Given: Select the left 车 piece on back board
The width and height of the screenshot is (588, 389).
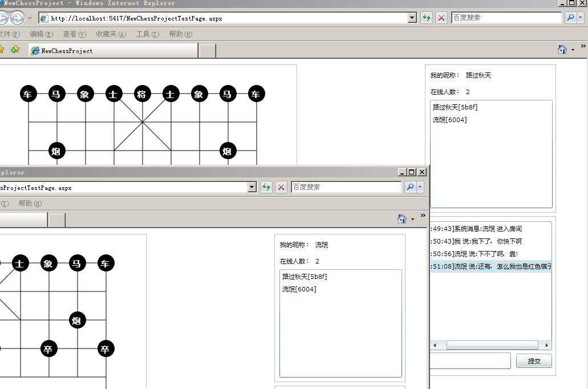Looking at the screenshot, I should [29, 94].
